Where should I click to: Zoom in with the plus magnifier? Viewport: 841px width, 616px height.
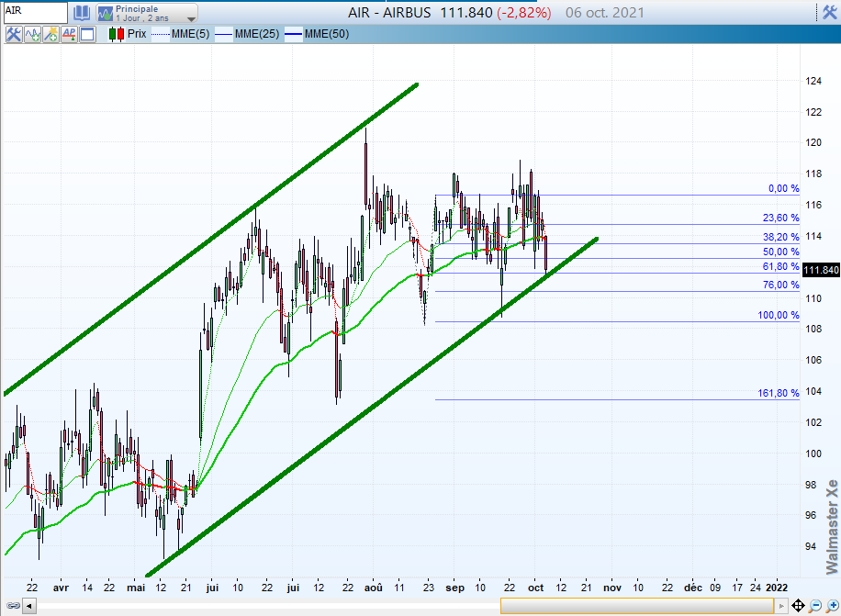click(832, 606)
